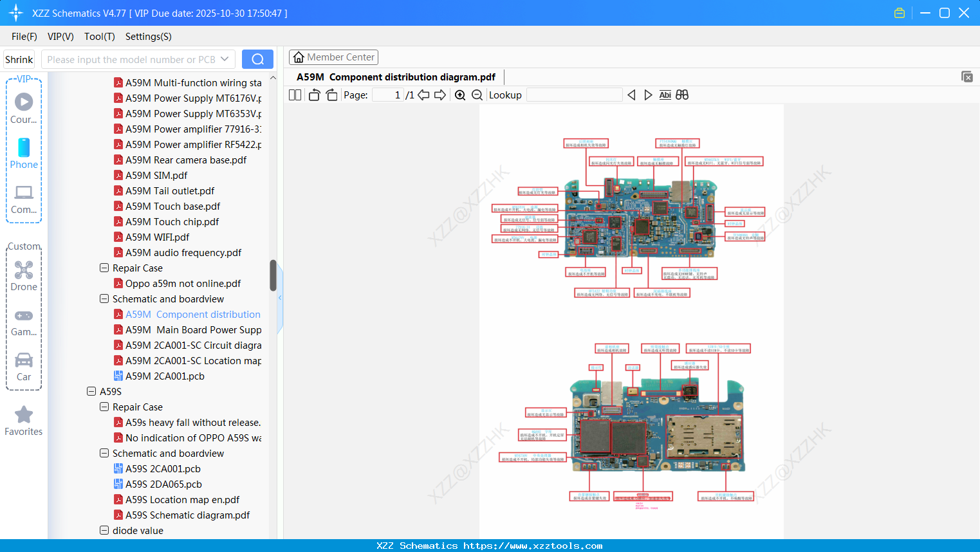The image size is (980, 552).
Task: Open the Game console category
Action: 24,322
